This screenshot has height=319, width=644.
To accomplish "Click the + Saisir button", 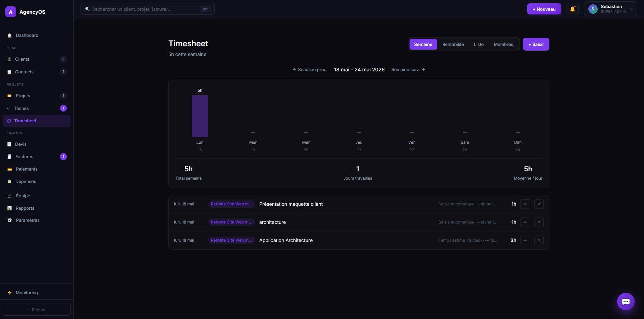I will 536,44.
